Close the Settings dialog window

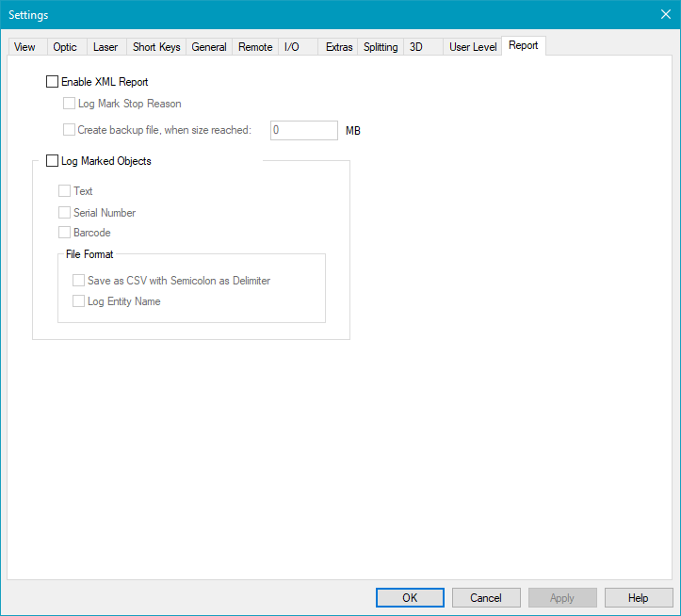click(665, 14)
